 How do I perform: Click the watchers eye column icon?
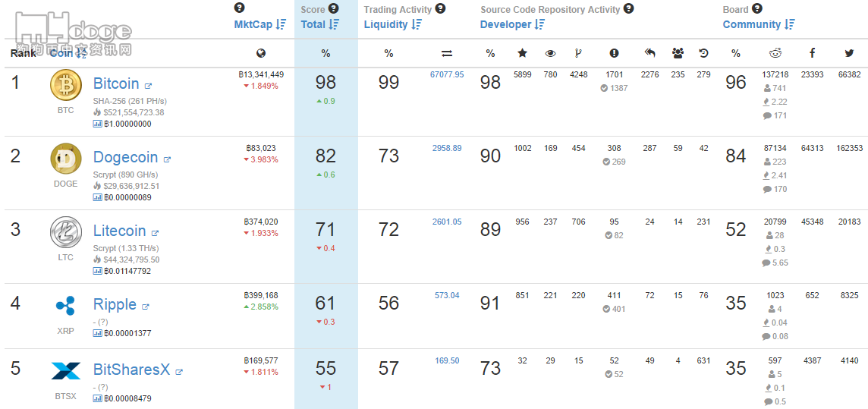(x=550, y=53)
